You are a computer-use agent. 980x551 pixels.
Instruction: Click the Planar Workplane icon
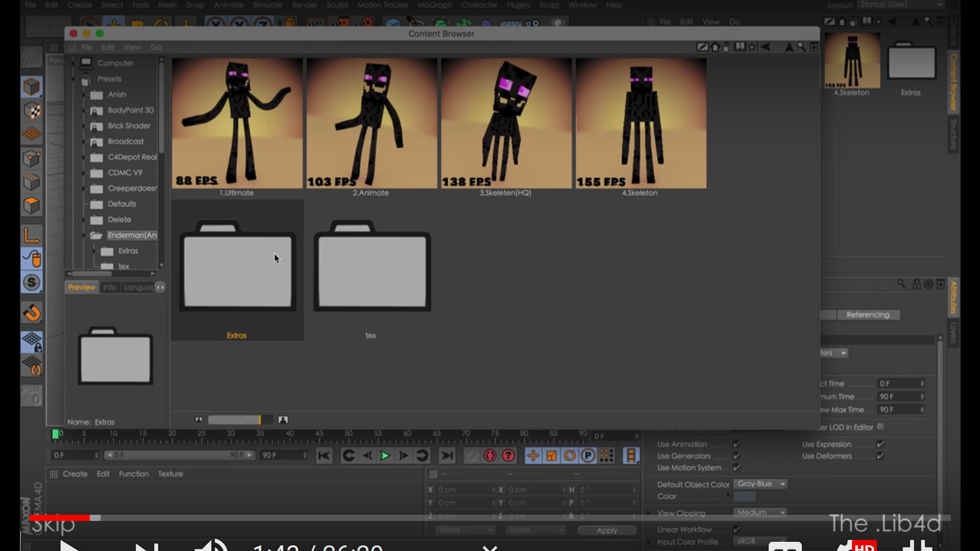pos(32,365)
